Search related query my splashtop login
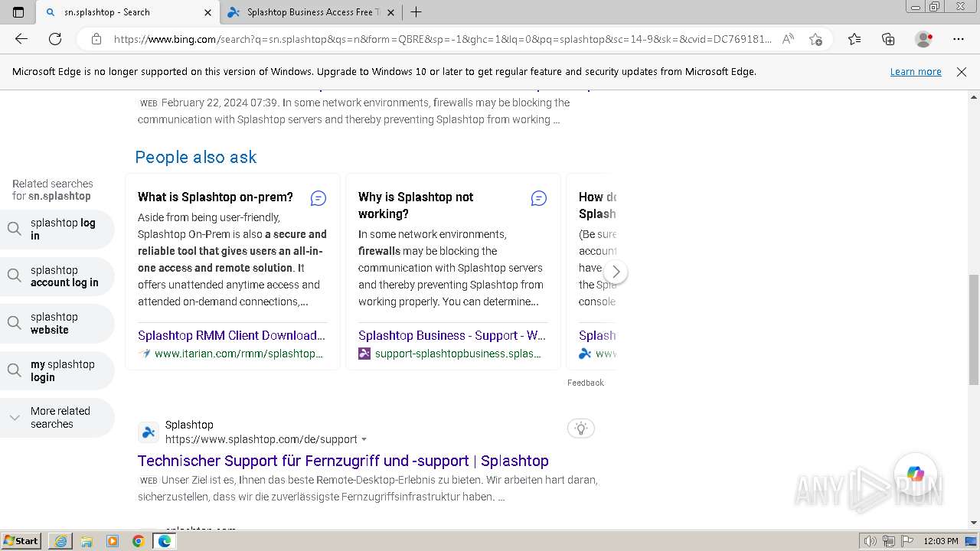980x551 pixels. tap(57, 370)
